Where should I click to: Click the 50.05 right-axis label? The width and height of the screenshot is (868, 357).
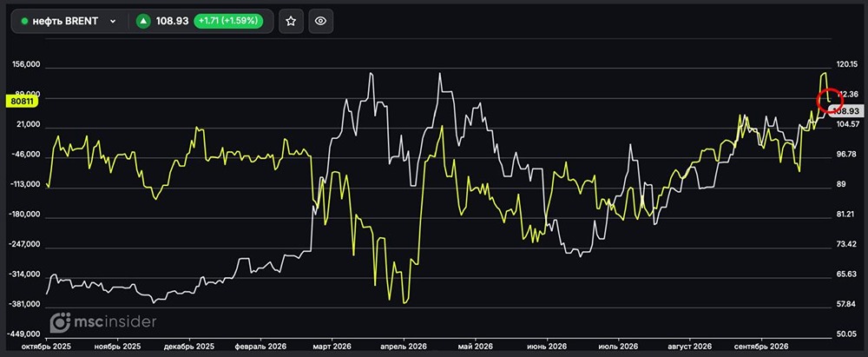click(x=847, y=334)
